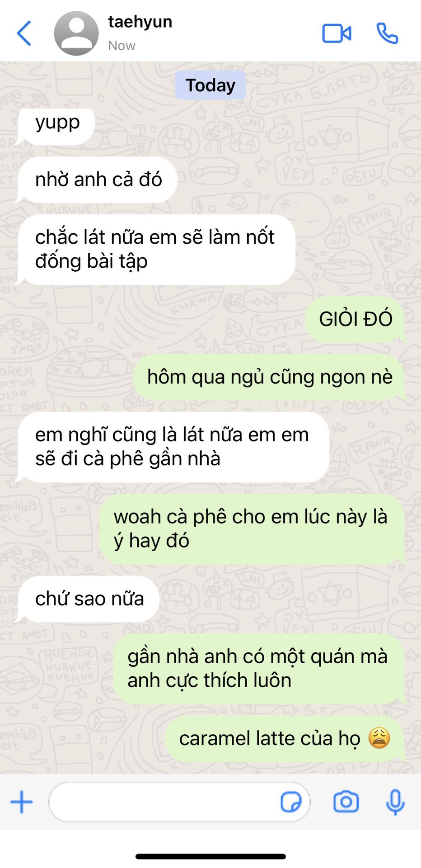The height and width of the screenshot is (868, 421).
Task: Go back using the blue chevron arrow
Action: tap(24, 33)
